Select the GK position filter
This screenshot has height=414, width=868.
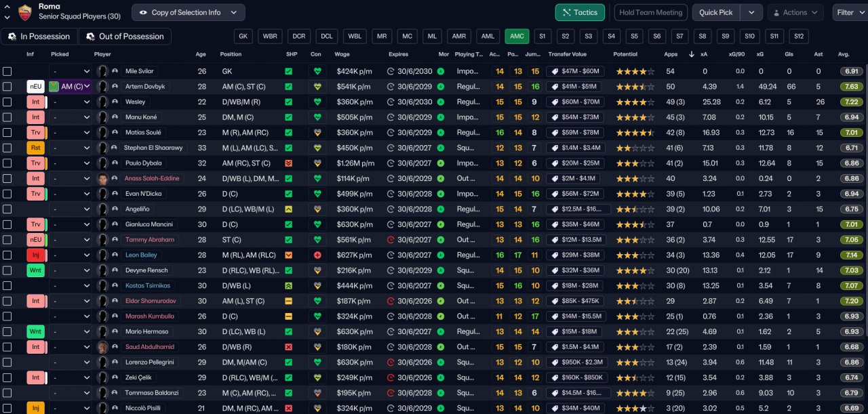pos(243,37)
